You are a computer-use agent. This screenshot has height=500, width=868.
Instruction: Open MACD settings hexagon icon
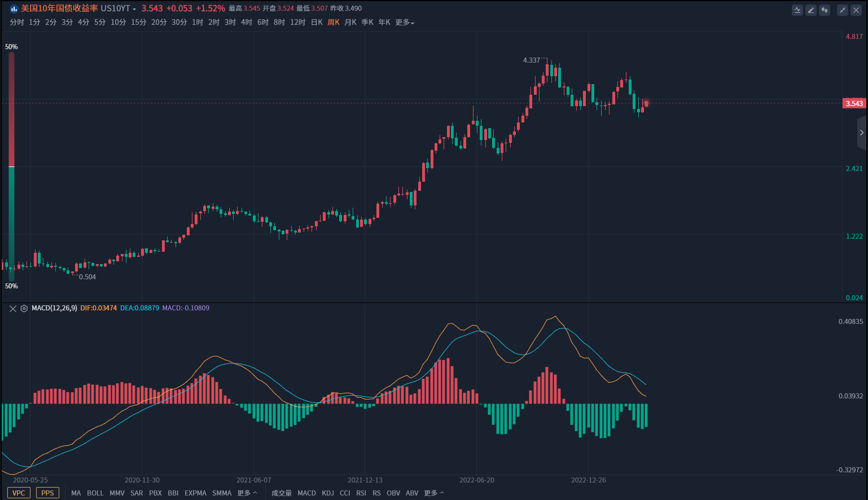[x=24, y=309]
